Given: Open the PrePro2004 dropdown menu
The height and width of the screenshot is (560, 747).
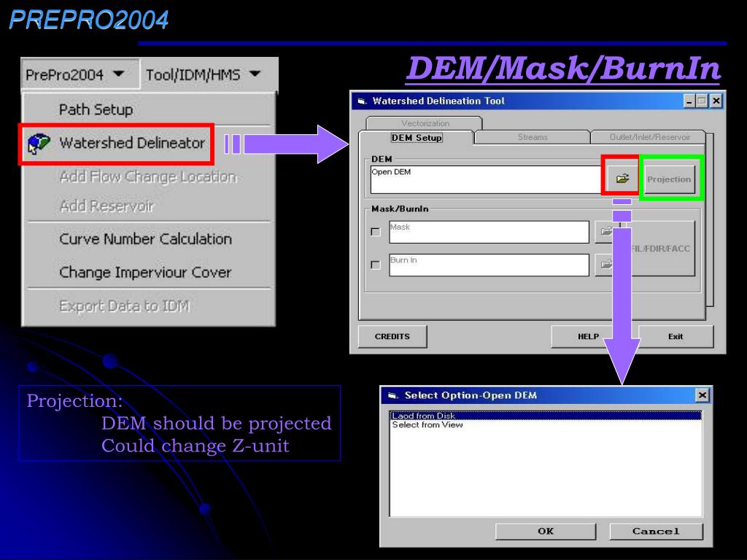Looking at the screenshot, I should [x=80, y=74].
